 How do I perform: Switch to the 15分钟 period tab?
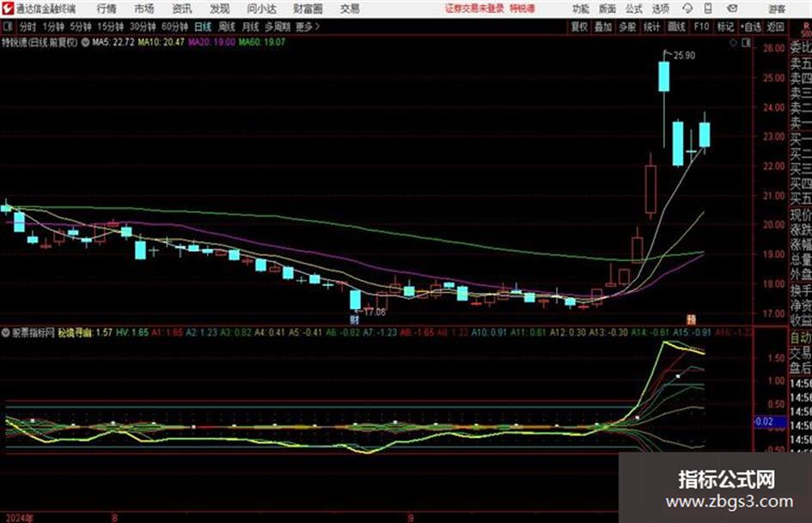point(111,27)
